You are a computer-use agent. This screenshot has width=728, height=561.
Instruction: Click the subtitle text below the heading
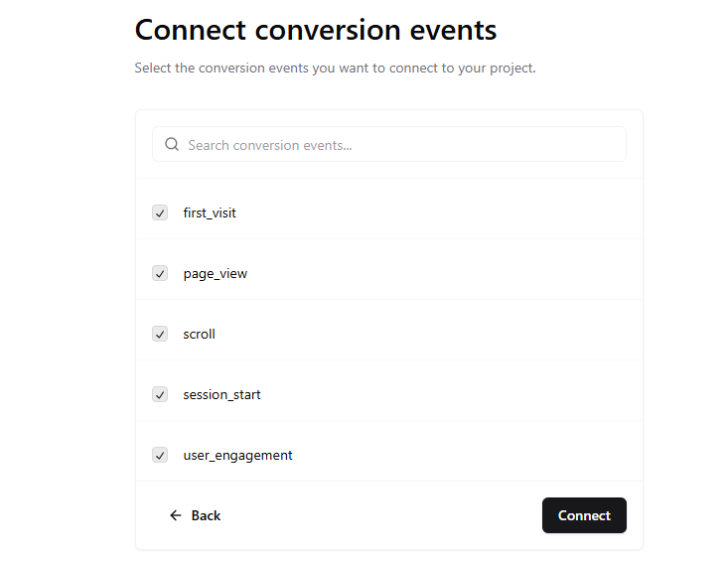[x=335, y=69]
